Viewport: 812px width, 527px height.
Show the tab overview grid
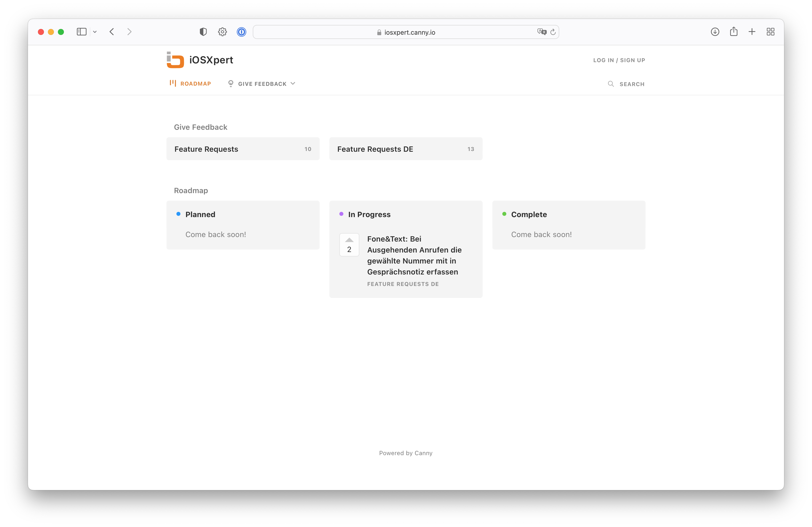pyautogui.click(x=770, y=32)
